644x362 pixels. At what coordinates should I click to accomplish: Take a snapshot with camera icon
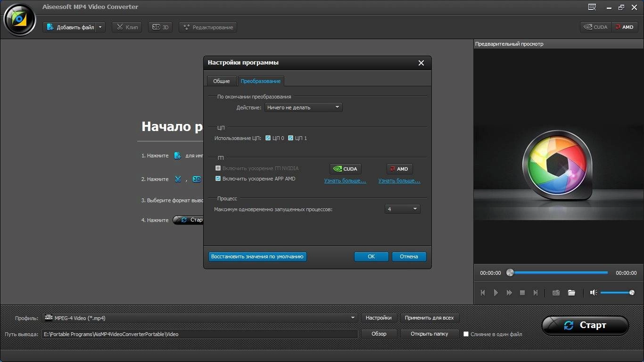coord(556,293)
